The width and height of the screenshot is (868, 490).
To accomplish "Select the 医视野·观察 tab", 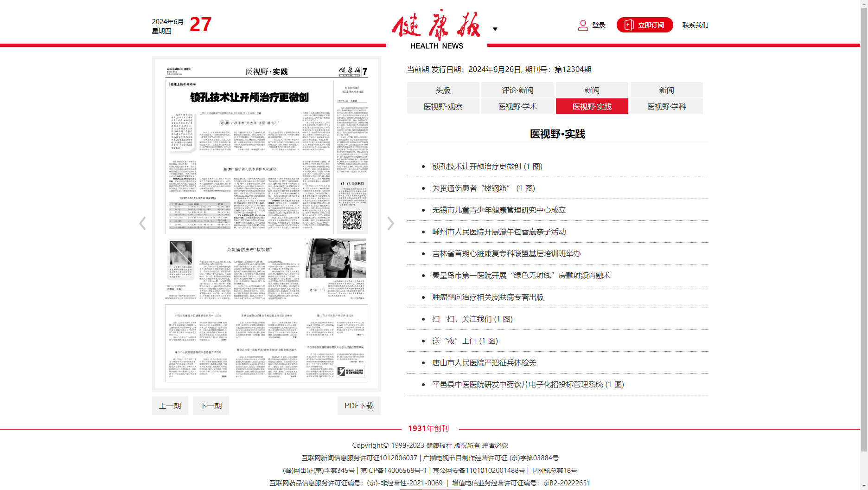I will tap(443, 106).
